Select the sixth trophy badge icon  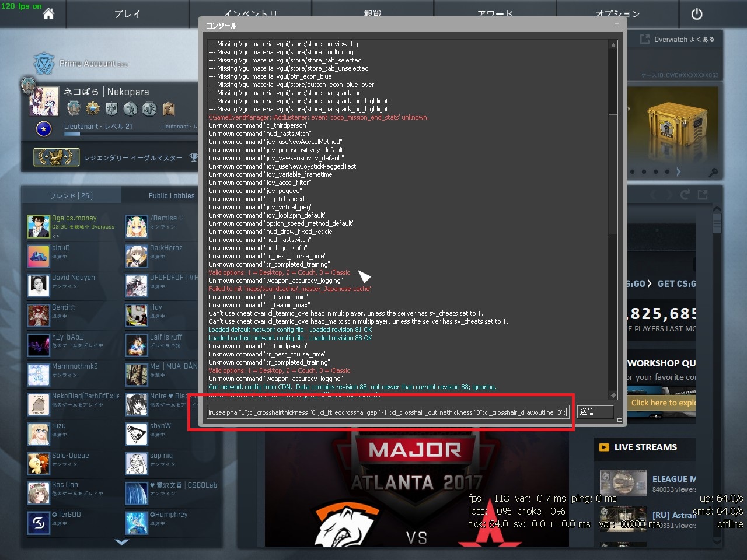click(169, 108)
